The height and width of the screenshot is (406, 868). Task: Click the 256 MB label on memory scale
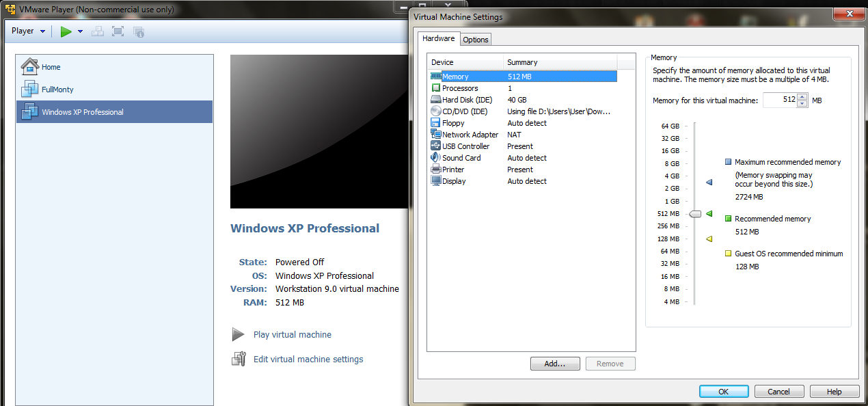tap(668, 226)
